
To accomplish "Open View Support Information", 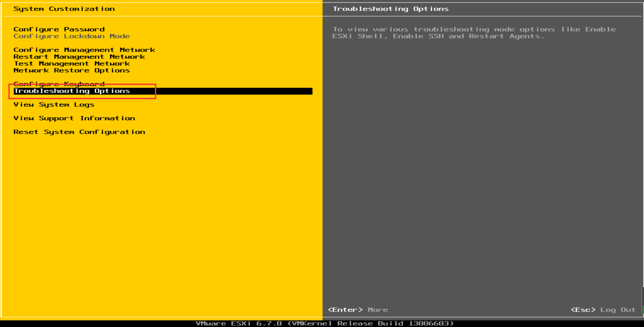I will tap(74, 118).
